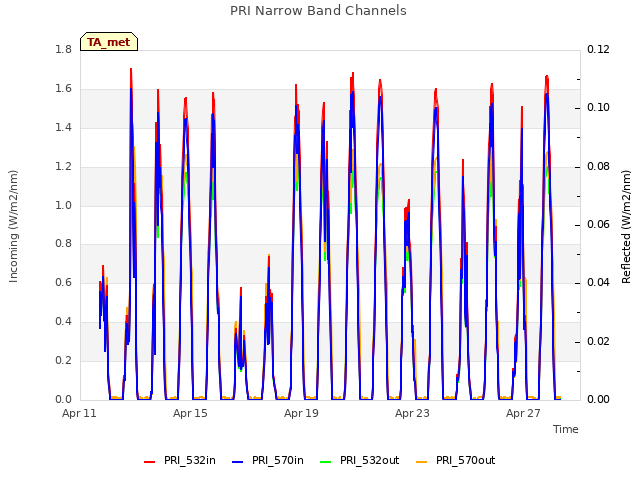Click the 1.8 left axis value
The width and height of the screenshot is (640, 480).
pyautogui.click(x=64, y=49)
